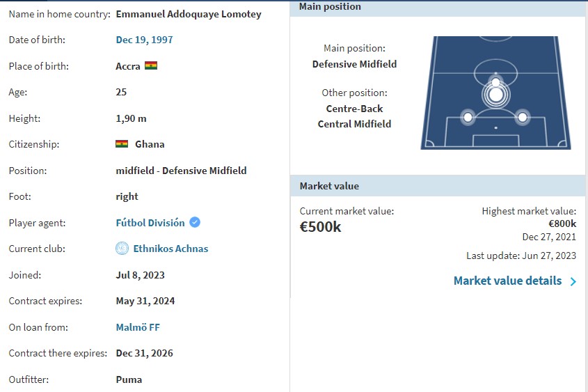Click the Ethnikos Achnas club crest icon
Viewport: 588px width, 392px height.
click(122, 249)
